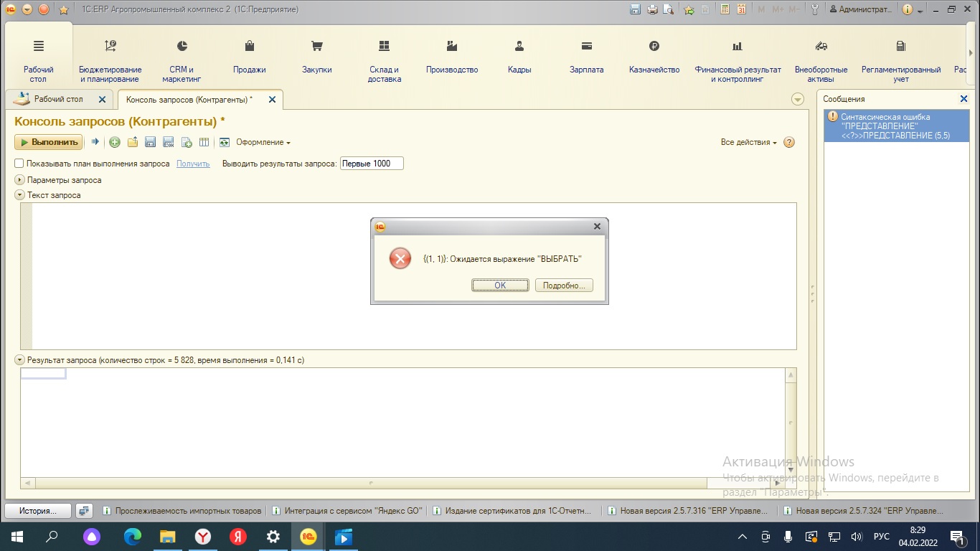This screenshot has width=980, height=551.
Task: Open Финансовый результат и контроллинг section
Action: tap(738, 61)
